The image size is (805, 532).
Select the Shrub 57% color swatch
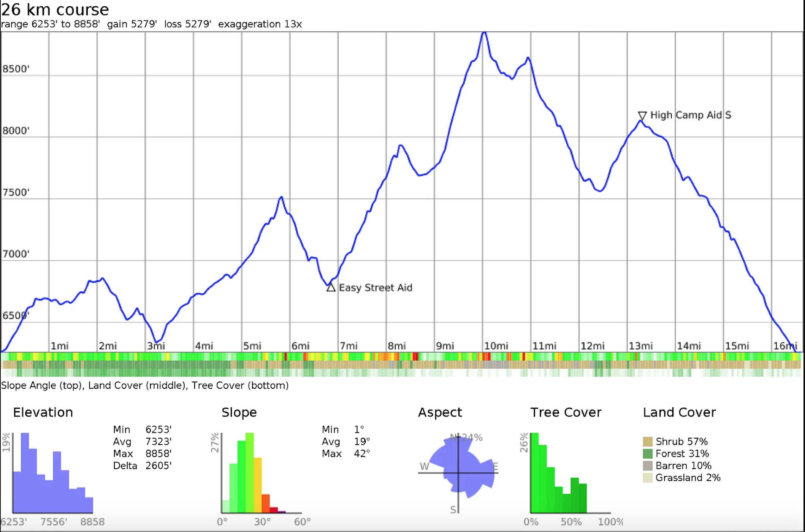click(648, 442)
